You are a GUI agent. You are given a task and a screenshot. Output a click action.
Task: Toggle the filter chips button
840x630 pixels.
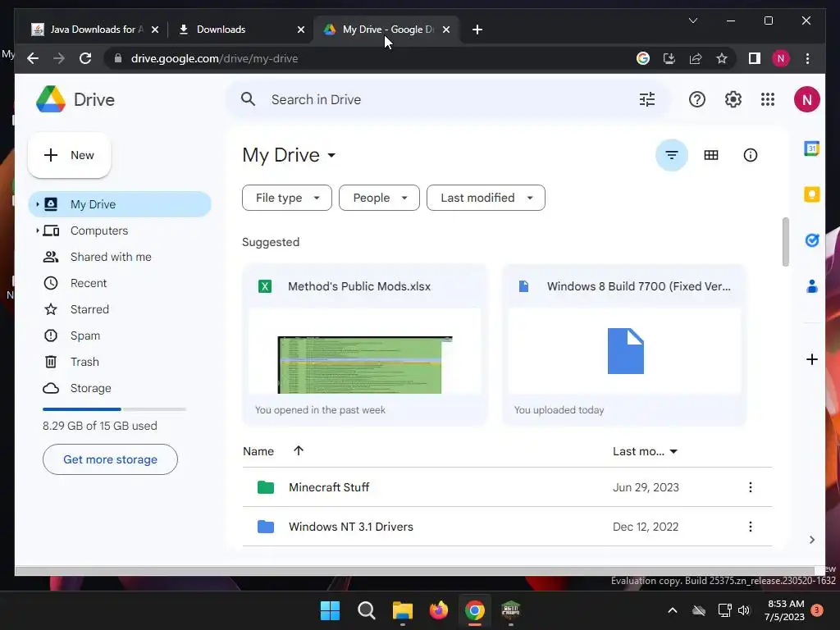point(671,155)
